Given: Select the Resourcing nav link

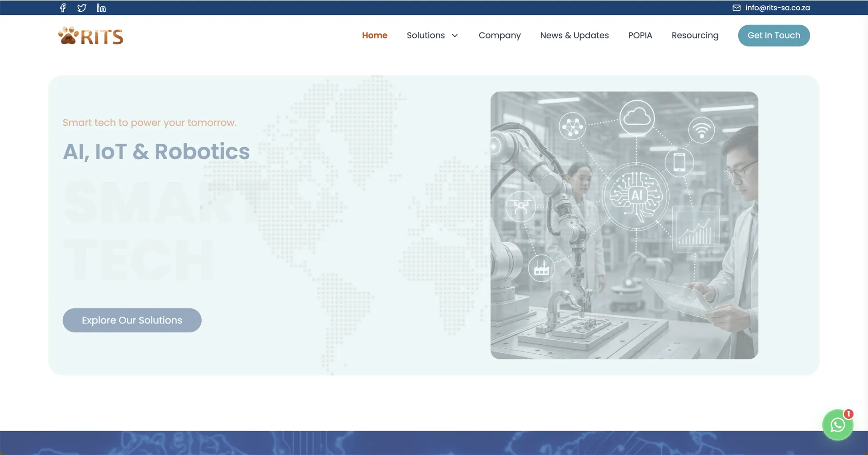Looking at the screenshot, I should (x=695, y=35).
